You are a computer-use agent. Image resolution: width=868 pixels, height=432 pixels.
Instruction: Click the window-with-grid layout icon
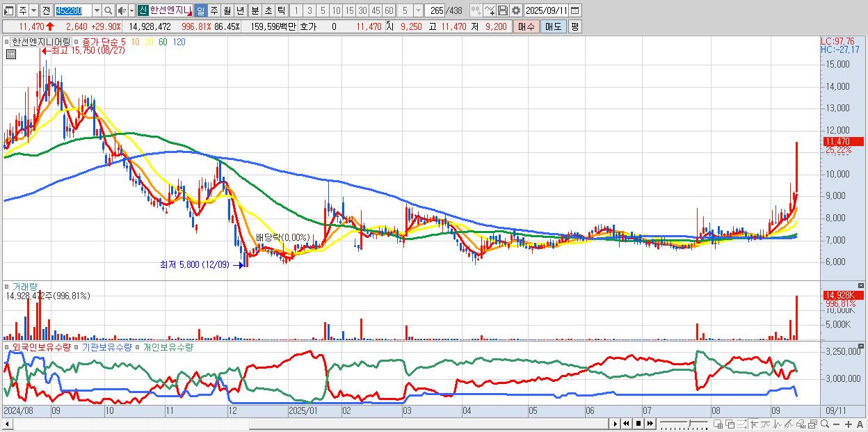pyautogui.click(x=718, y=424)
